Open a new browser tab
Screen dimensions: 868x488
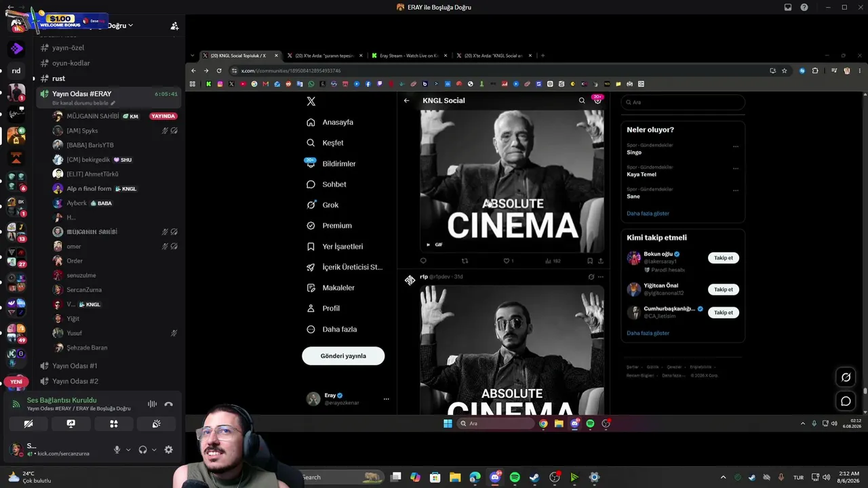542,56
